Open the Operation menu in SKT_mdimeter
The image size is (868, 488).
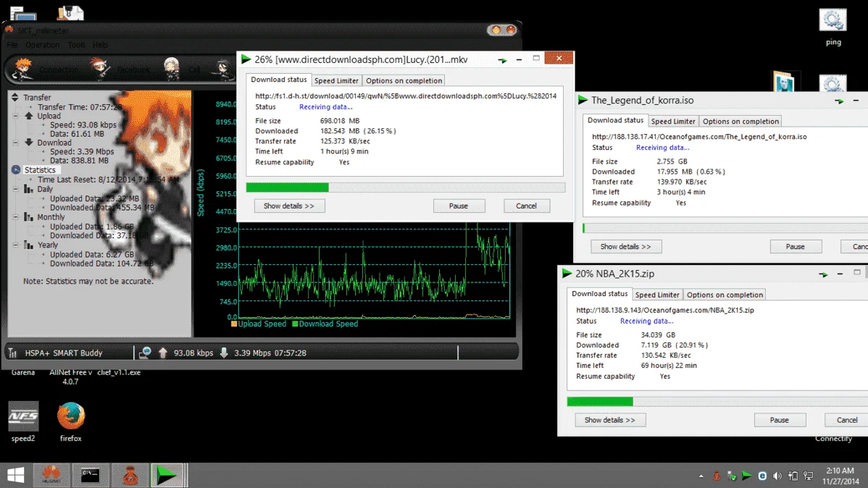point(42,45)
